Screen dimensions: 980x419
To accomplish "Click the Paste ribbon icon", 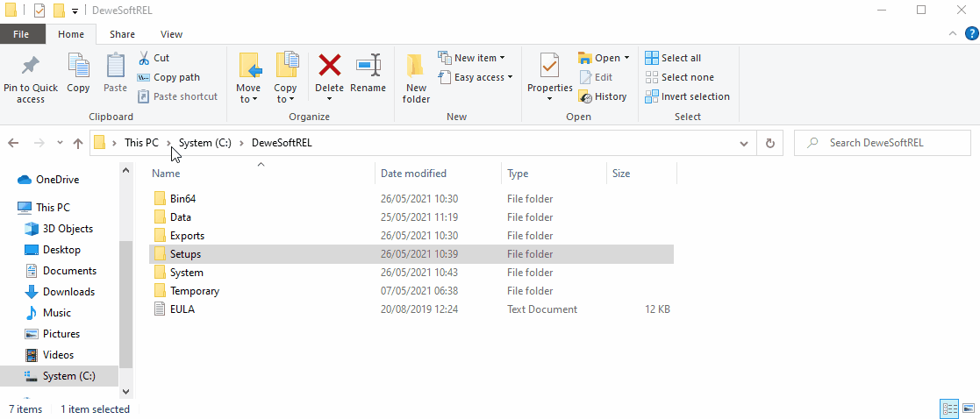I will point(115,74).
